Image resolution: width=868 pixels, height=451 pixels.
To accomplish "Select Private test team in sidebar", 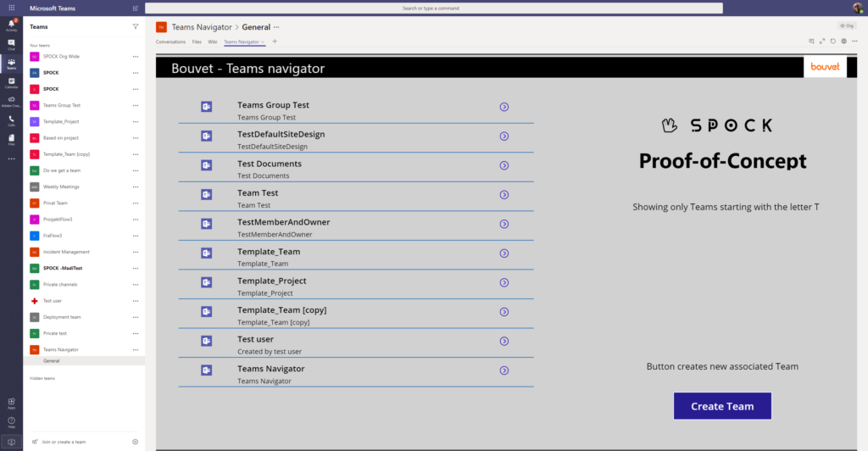I will (x=55, y=333).
